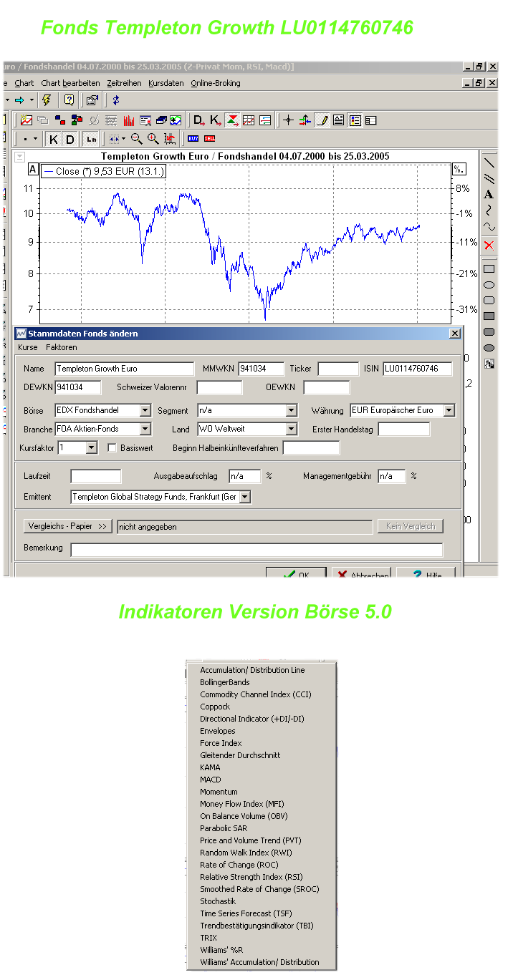Screen dimensions: 508x980
Task: Open the Kurse menu in dialog
Action: 28,347
